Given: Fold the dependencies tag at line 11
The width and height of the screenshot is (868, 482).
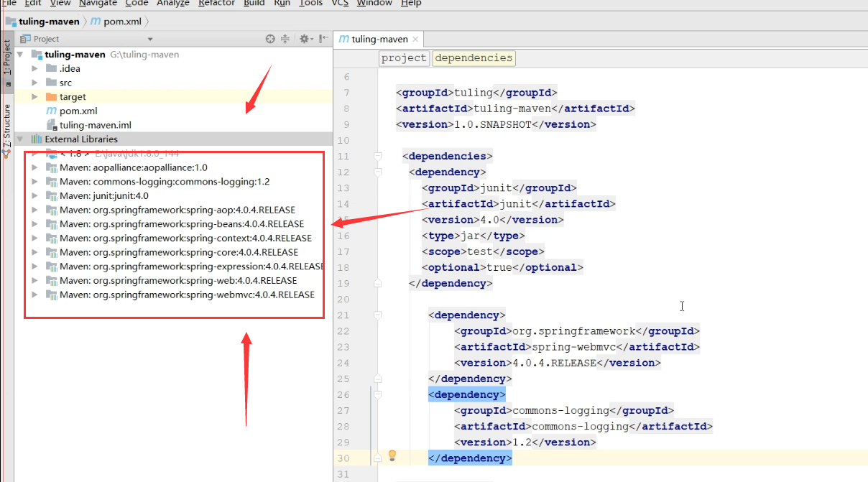Looking at the screenshot, I should point(377,156).
